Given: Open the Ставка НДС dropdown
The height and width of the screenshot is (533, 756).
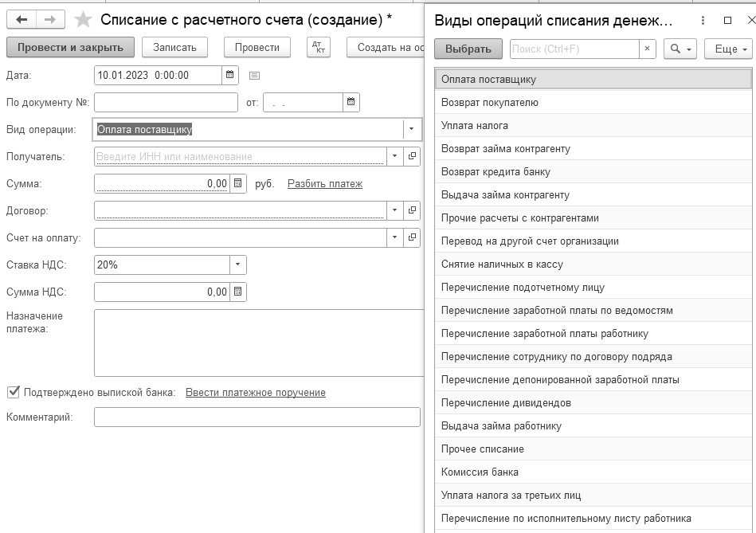Looking at the screenshot, I should (x=237, y=265).
